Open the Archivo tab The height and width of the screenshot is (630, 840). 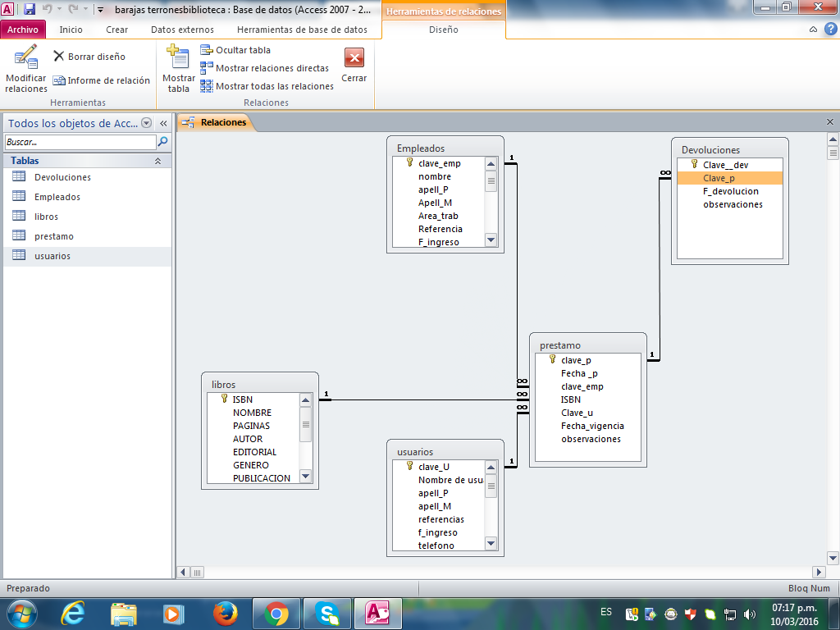pos(23,30)
